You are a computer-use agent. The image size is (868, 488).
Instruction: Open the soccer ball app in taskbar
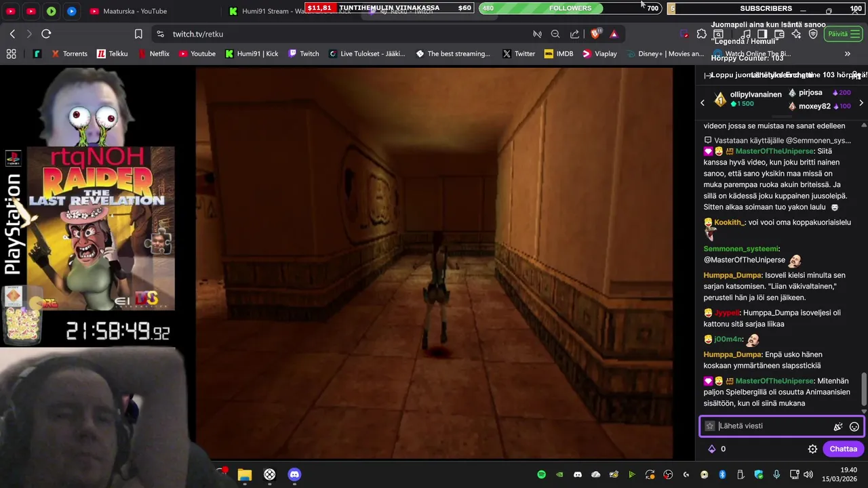coord(269,474)
